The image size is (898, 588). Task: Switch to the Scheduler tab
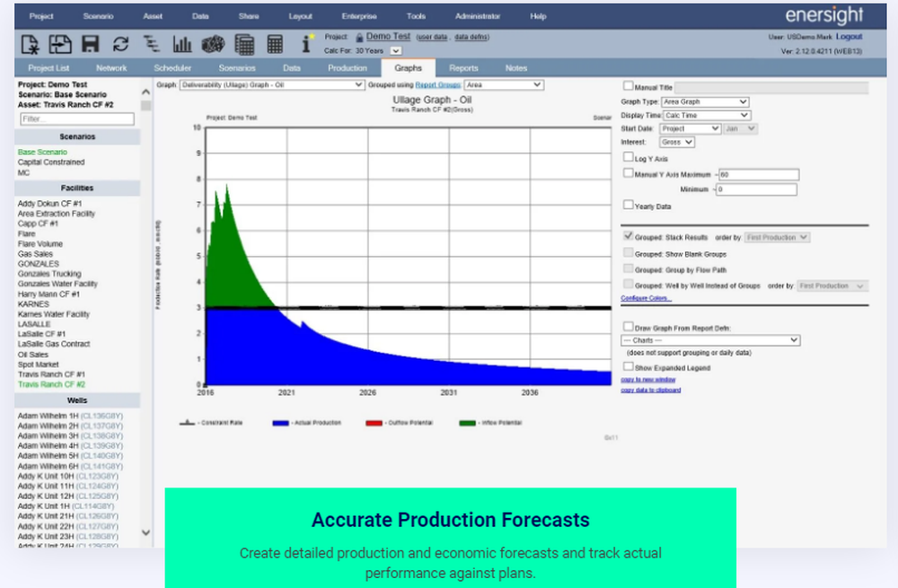point(172,68)
